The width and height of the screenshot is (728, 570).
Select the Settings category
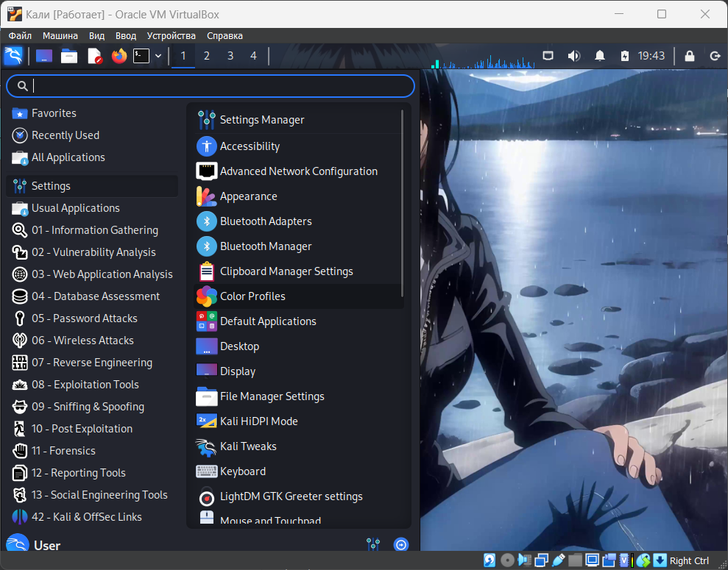click(93, 186)
